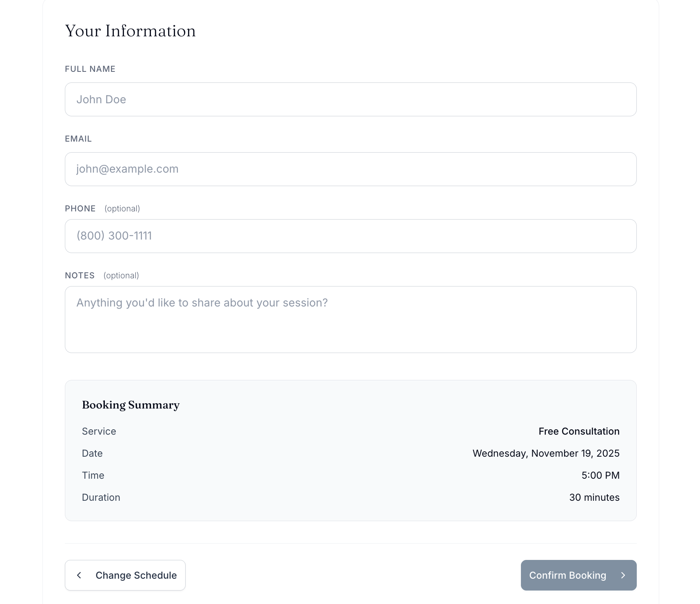The width and height of the screenshot is (700, 604).
Task: Click the Wednesday, November 19, 2025 date value
Action: click(546, 453)
